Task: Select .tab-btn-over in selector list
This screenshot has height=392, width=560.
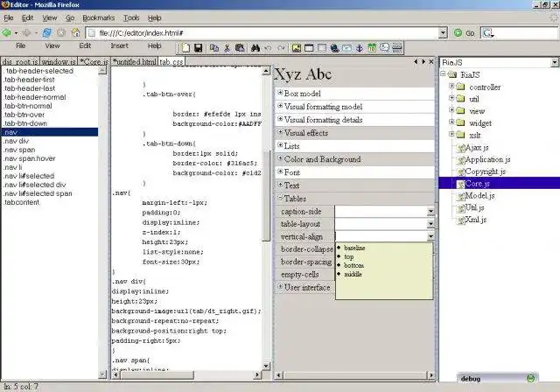Action: (50, 115)
